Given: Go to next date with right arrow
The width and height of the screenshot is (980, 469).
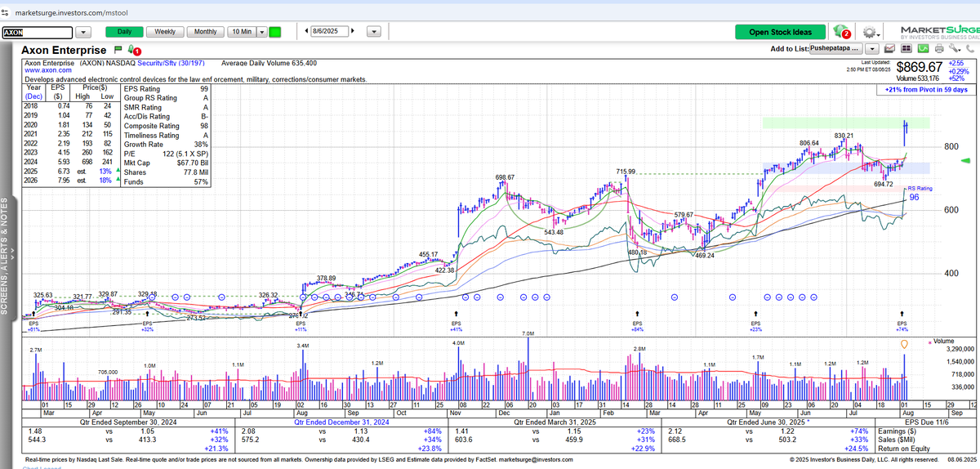Looking at the screenshot, I should click(353, 32).
